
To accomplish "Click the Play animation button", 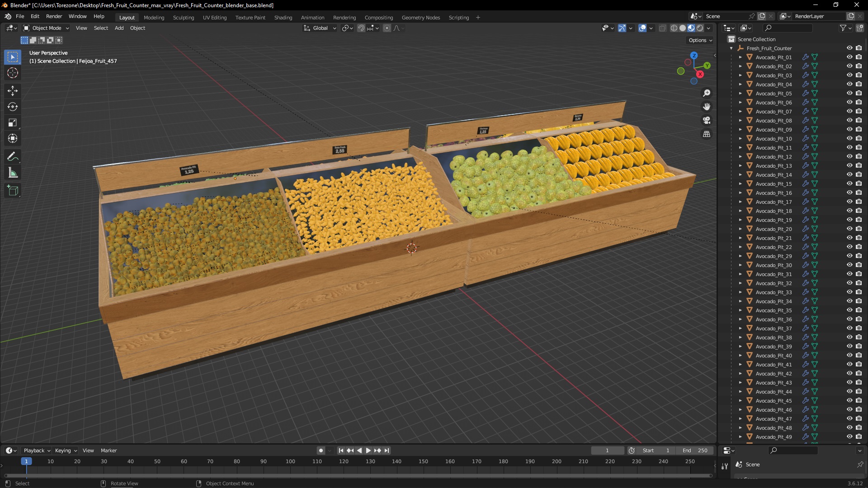I will pyautogui.click(x=368, y=450).
